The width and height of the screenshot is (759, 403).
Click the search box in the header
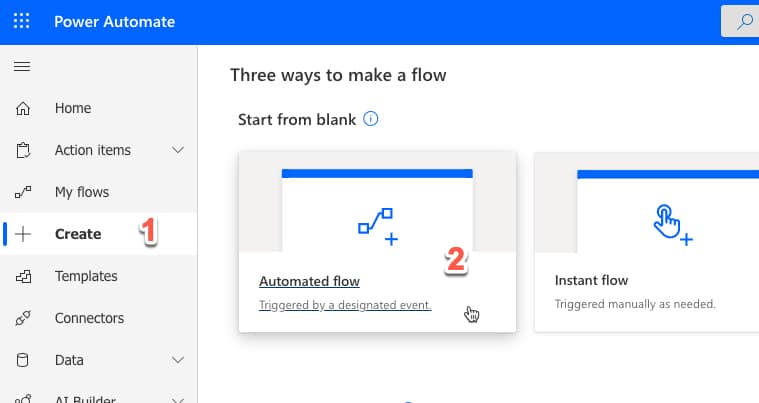[740, 22]
